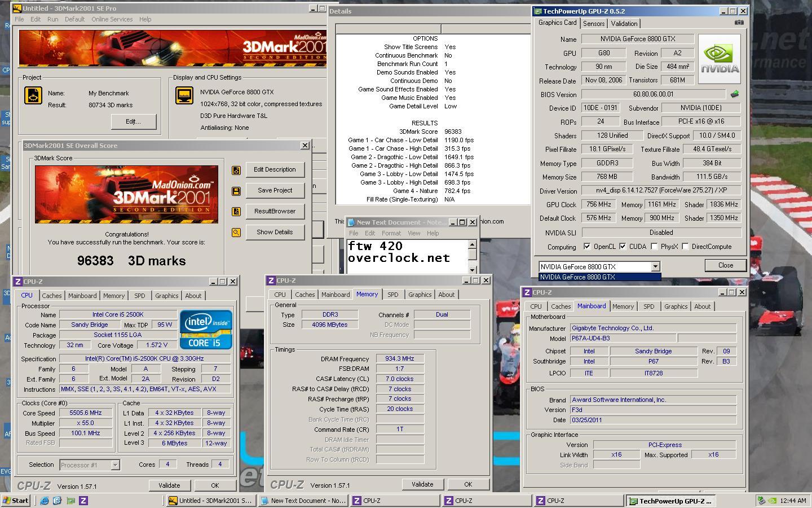Click the 934.3 MHz DRAM Frequency value

400,359
